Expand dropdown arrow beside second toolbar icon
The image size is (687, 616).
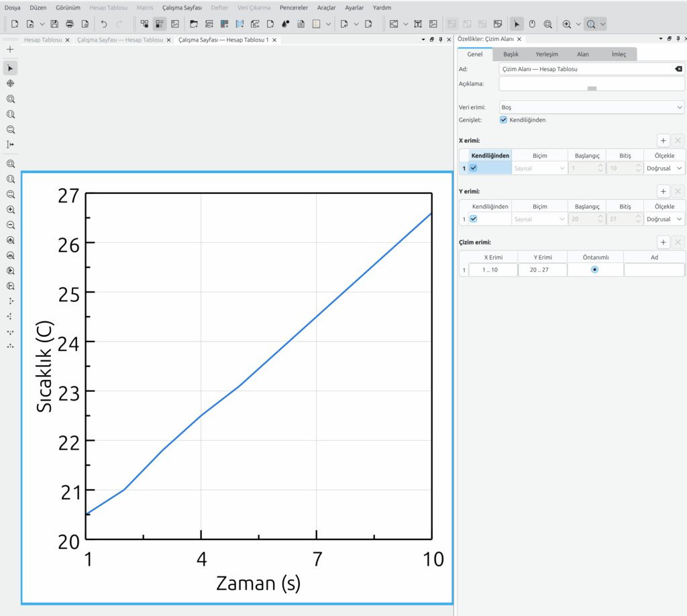tap(42, 24)
